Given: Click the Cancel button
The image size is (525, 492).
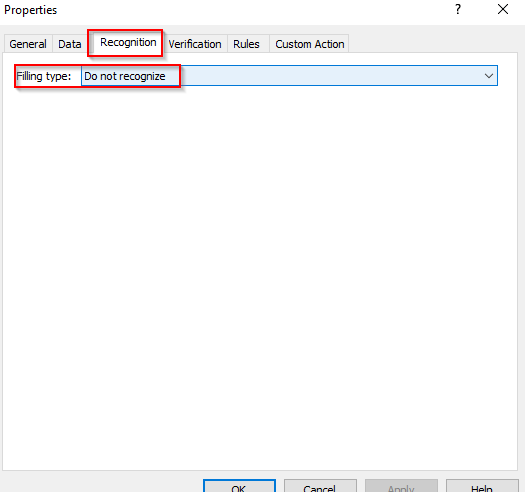Looking at the screenshot, I should (320, 486).
